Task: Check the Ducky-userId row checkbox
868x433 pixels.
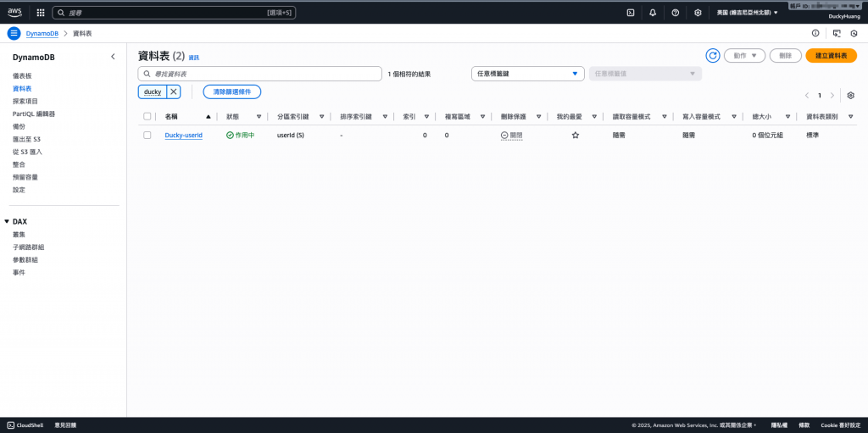Action: (147, 135)
